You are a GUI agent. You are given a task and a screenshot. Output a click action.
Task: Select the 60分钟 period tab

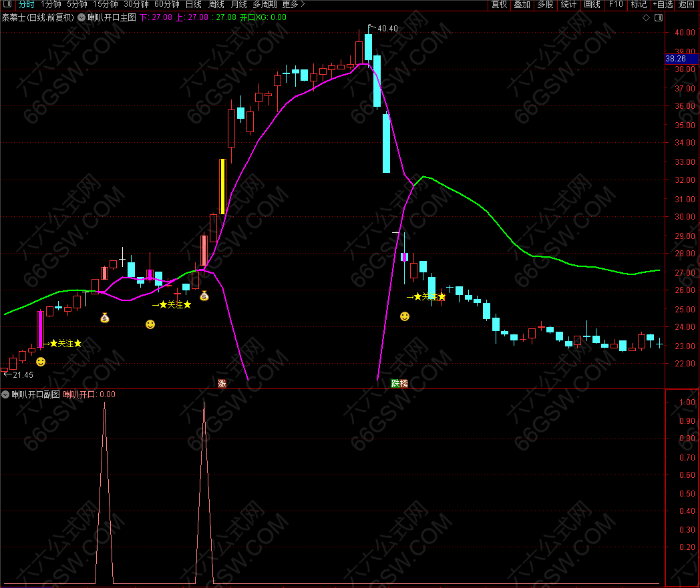167,5
